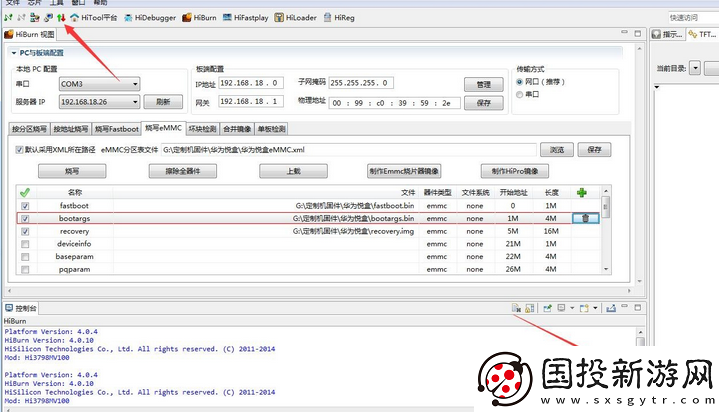Check the baseparam partition checkbox
The width and height of the screenshot is (724, 412).
tap(25, 257)
